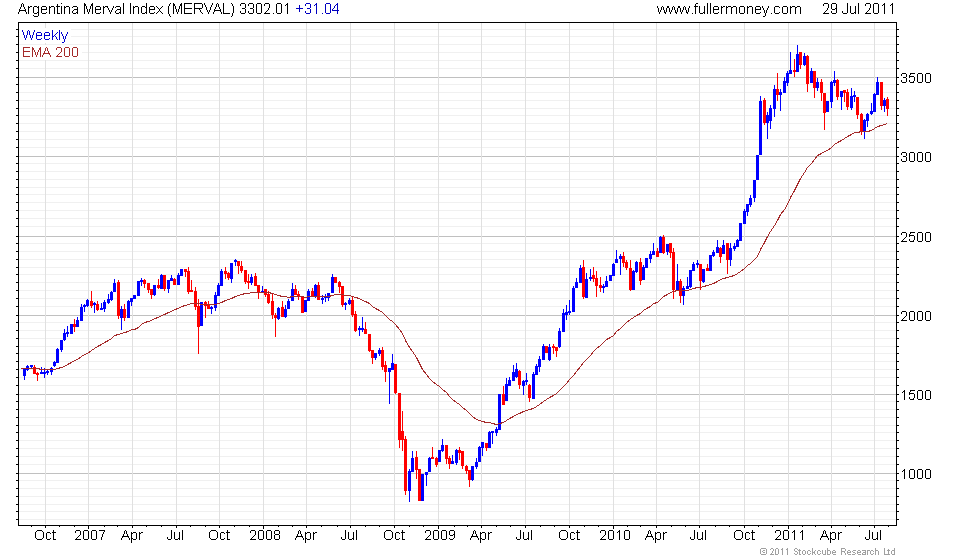Click the 'EMA 200' legend label
Image resolution: width=980 pixels, height=560 pixels.
pyautogui.click(x=51, y=52)
